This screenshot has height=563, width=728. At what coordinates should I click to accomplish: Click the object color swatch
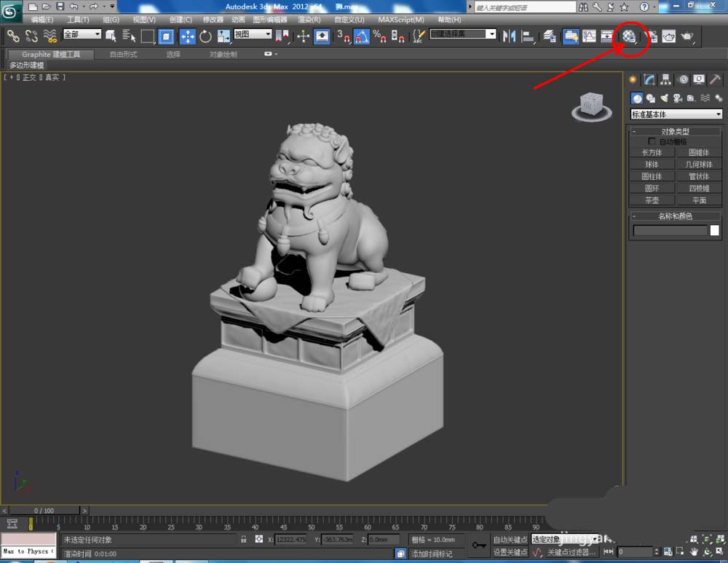715,230
